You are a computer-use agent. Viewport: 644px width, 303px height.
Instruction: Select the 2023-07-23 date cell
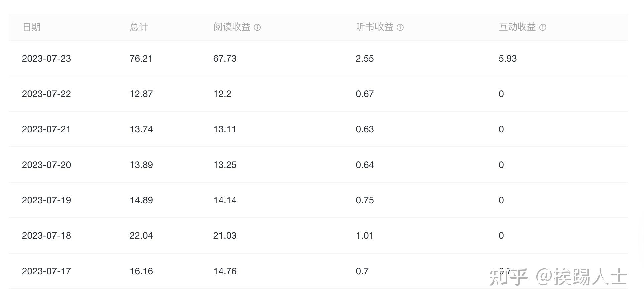pos(46,59)
